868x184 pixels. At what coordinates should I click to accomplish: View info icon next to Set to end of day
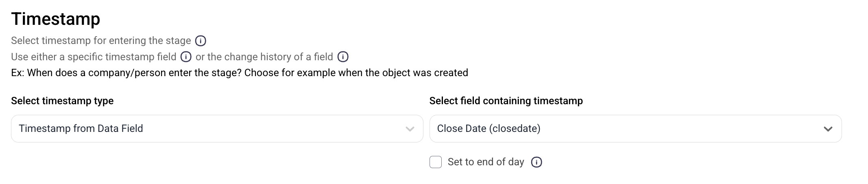point(537,162)
